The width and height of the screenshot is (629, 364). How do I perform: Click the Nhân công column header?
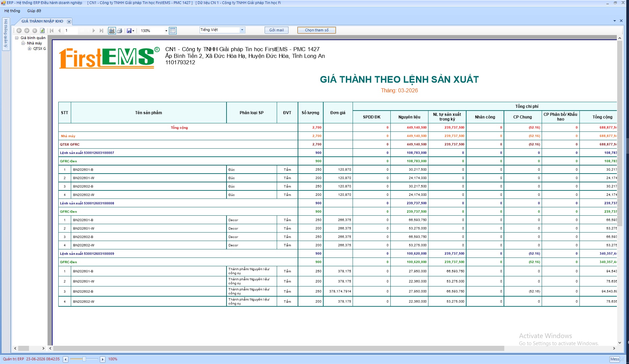(485, 117)
